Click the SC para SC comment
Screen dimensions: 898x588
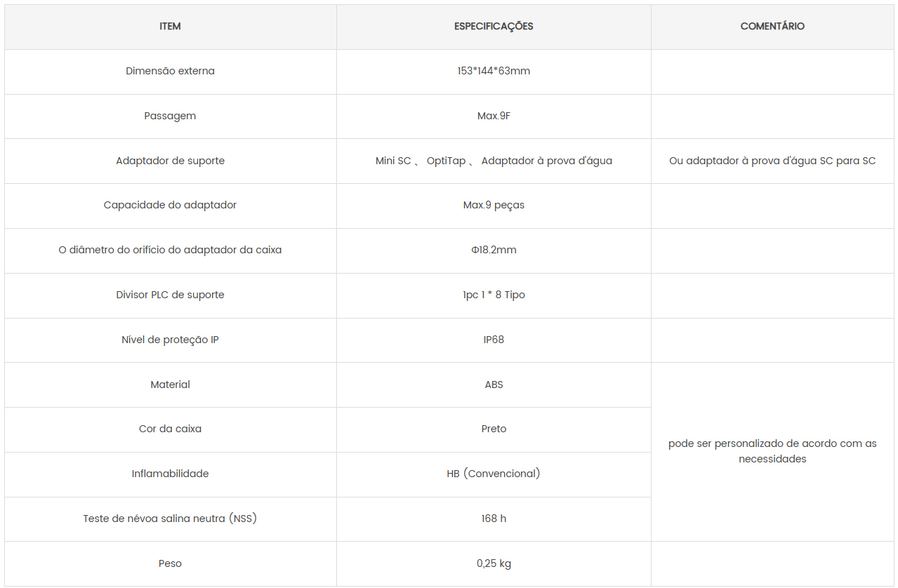(x=772, y=161)
